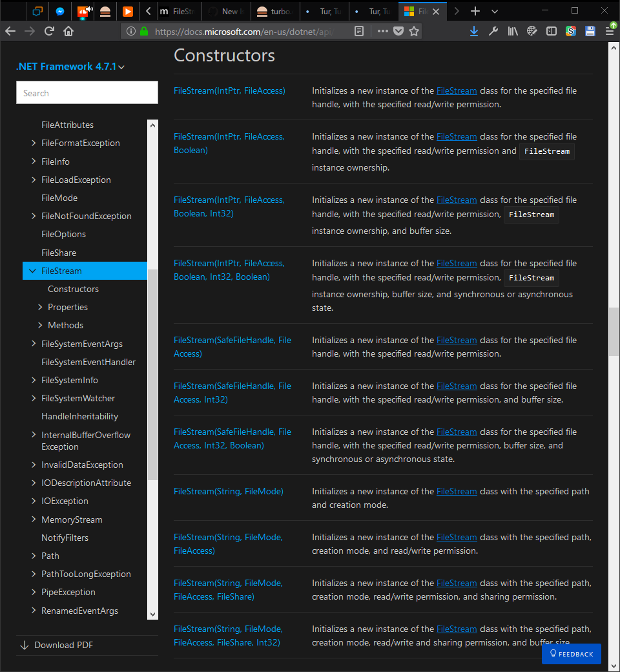The image size is (620, 672).
Task: Open the Firefox hamburger menu
Action: click(x=610, y=30)
